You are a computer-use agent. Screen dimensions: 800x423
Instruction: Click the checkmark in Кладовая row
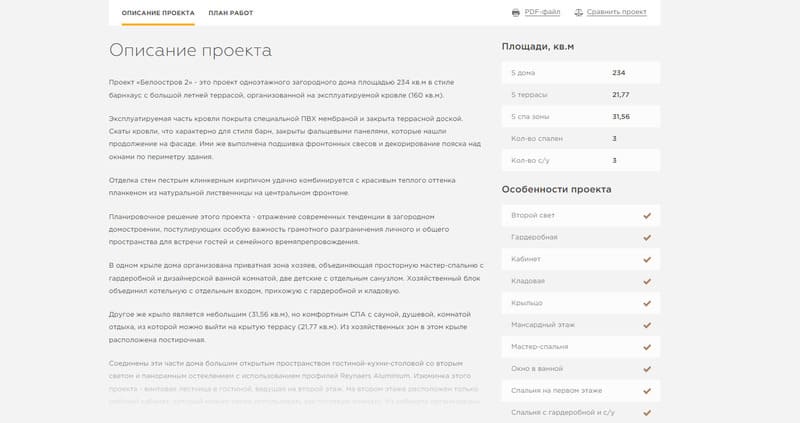pyautogui.click(x=647, y=282)
